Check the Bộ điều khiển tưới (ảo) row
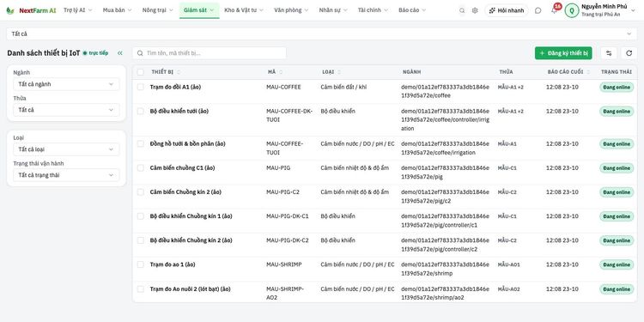Viewport: 644px width, 322px height. click(141, 112)
